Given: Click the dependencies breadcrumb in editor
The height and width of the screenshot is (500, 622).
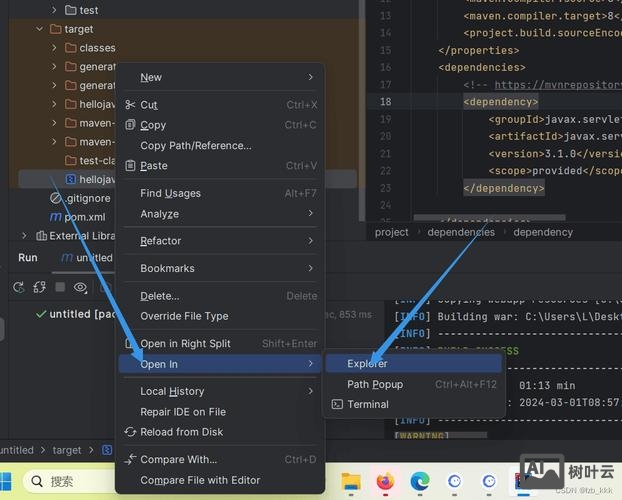Looking at the screenshot, I should 460,232.
